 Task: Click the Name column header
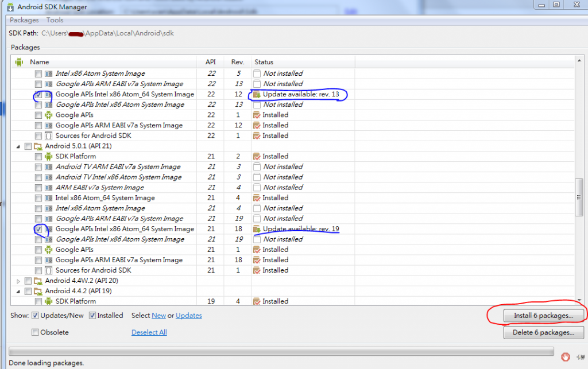40,62
